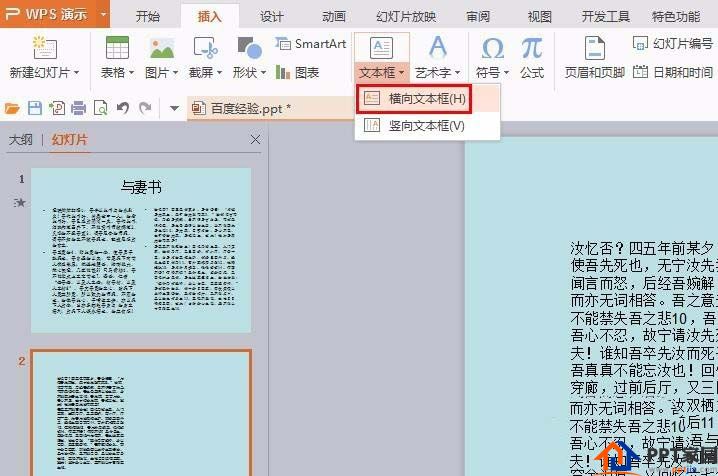Click the Undo arrow icon
This screenshot has width=718, height=476.
pos(123,108)
